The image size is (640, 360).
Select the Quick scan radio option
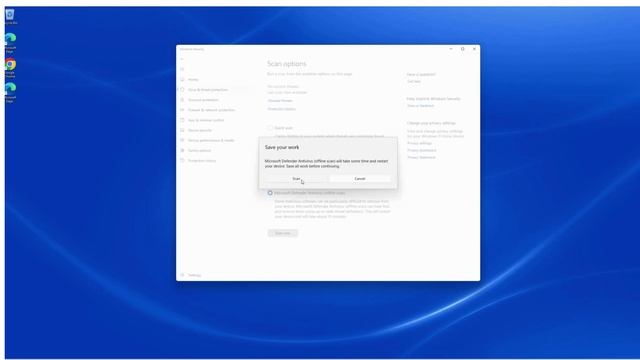270,128
